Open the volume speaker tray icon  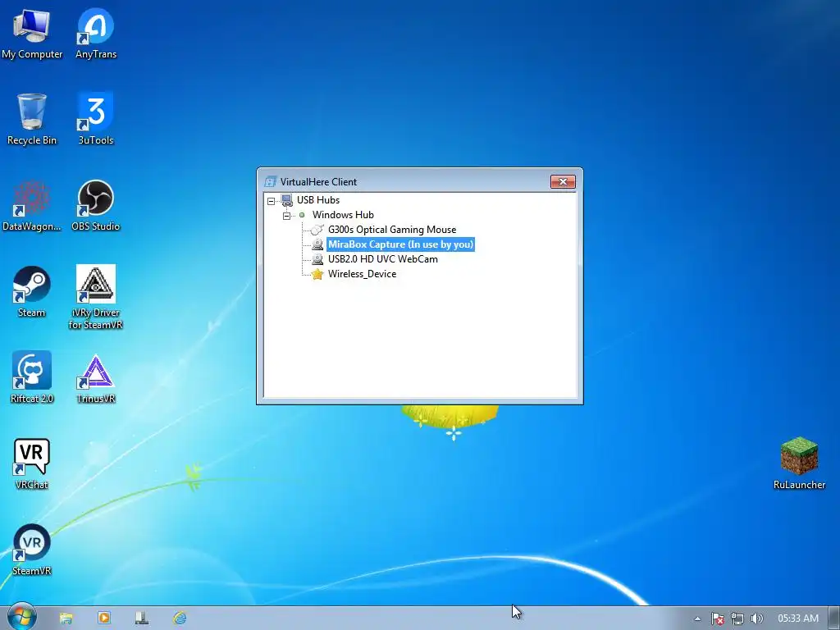757,619
